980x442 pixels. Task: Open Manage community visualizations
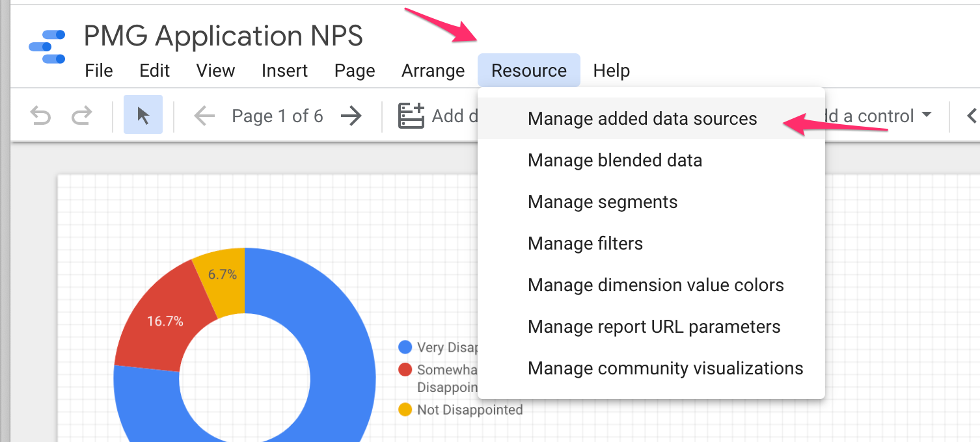(x=665, y=369)
